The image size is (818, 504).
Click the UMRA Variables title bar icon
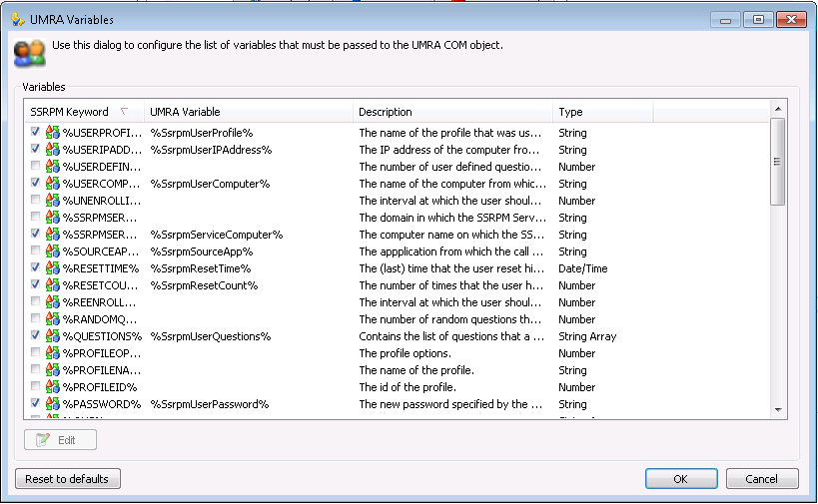pyautogui.click(x=18, y=20)
